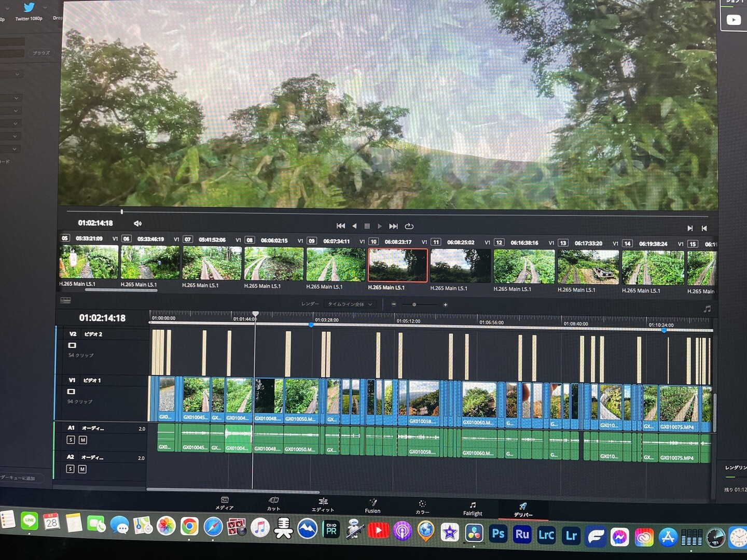Mute audio track A1
The width and height of the screenshot is (747, 560).
pos(82,440)
